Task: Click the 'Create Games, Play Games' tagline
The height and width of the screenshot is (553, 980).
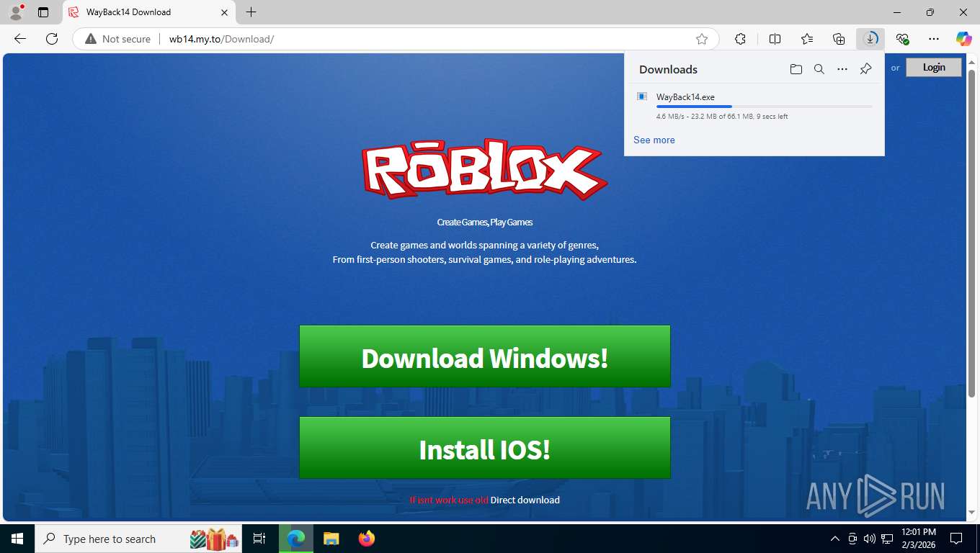Action: click(485, 222)
